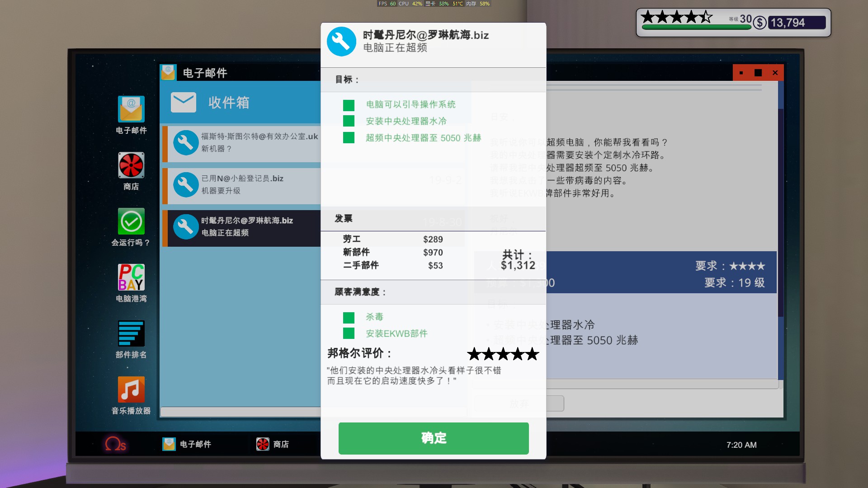Click the 电子邮件 window title icon
The width and height of the screenshot is (868, 488).
pos(168,72)
